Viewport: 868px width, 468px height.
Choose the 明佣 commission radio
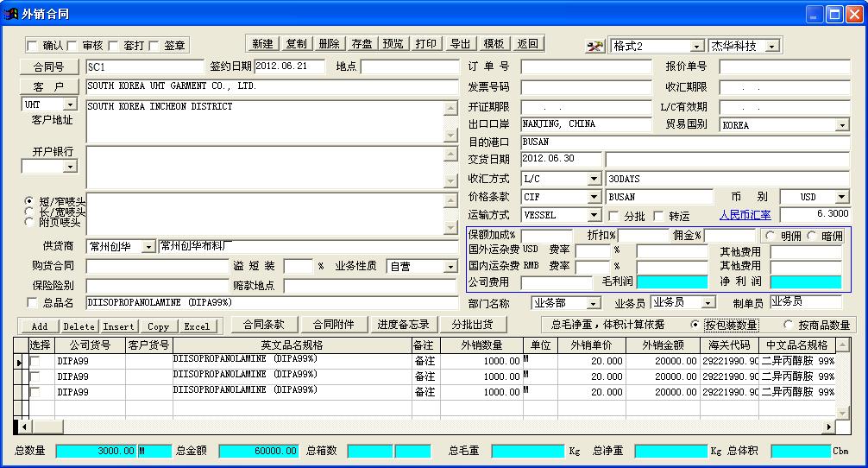tap(770, 236)
